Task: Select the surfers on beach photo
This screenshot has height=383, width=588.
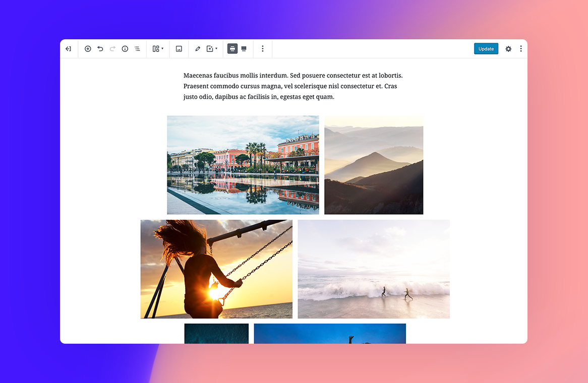Action: tap(374, 269)
